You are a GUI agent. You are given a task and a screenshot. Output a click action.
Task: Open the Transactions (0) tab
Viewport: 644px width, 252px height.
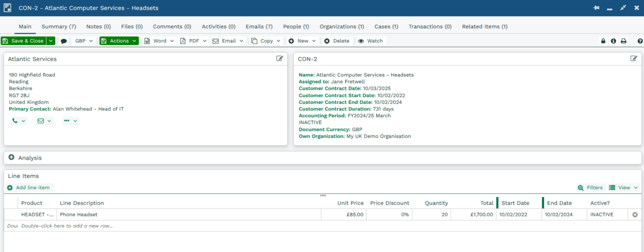(430, 26)
